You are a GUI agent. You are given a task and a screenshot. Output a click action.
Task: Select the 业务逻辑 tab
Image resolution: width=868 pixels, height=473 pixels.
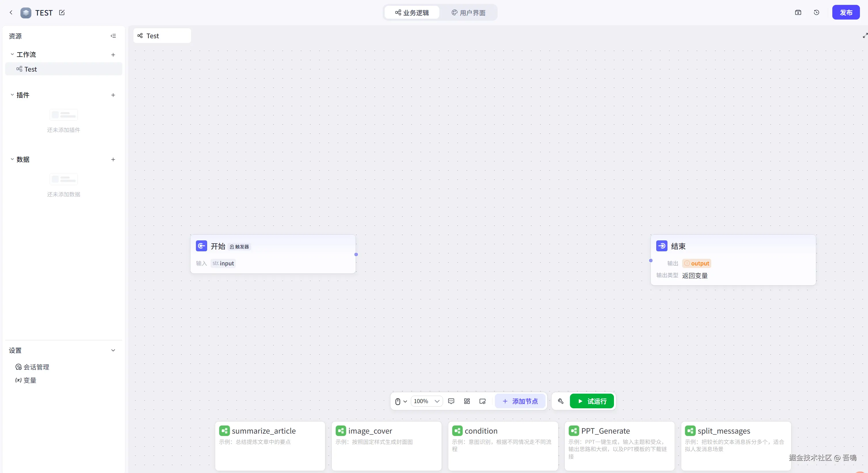412,12
